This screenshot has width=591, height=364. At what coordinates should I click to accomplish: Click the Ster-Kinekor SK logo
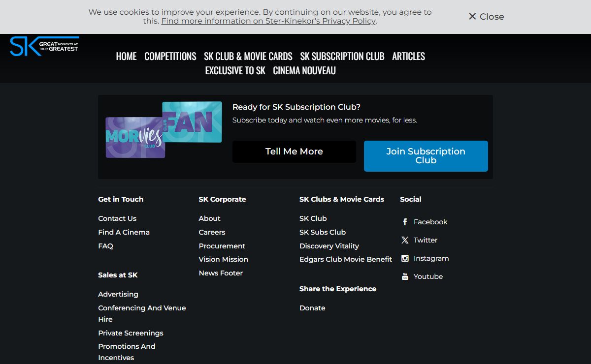click(44, 46)
